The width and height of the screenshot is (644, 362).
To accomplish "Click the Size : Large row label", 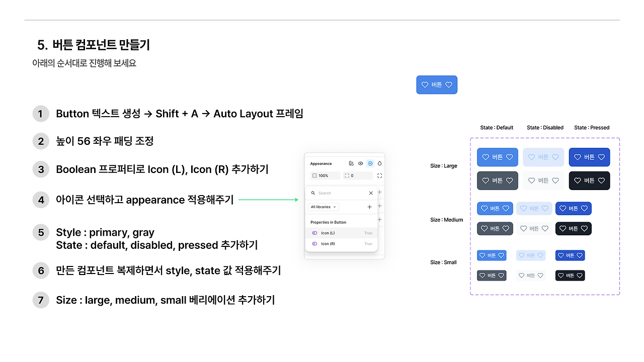I will pos(444,166).
